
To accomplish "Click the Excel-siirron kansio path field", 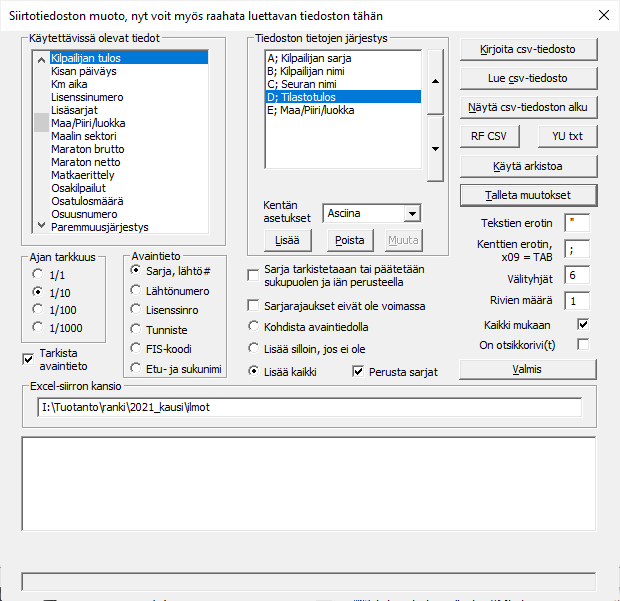I will (x=308, y=407).
